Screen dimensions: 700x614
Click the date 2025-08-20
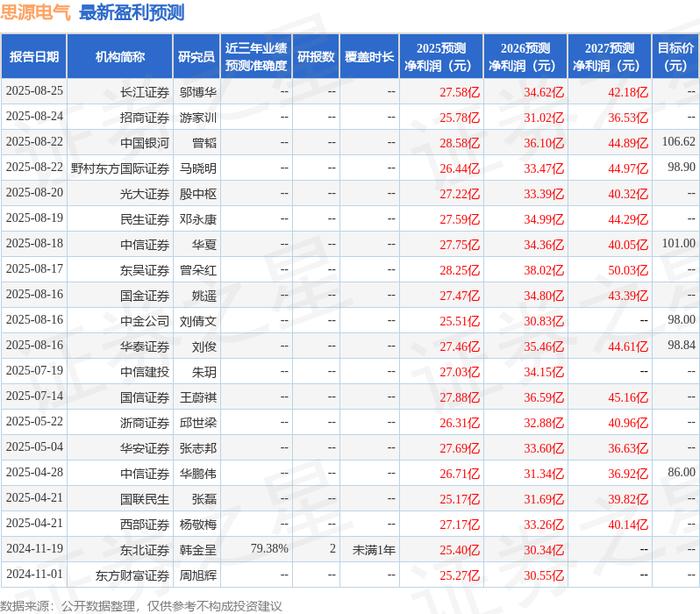[34, 193]
